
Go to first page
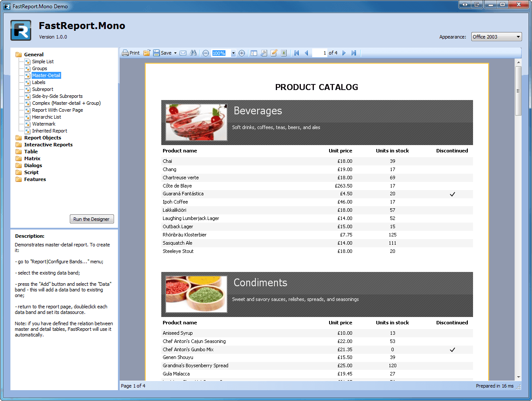tap(297, 53)
